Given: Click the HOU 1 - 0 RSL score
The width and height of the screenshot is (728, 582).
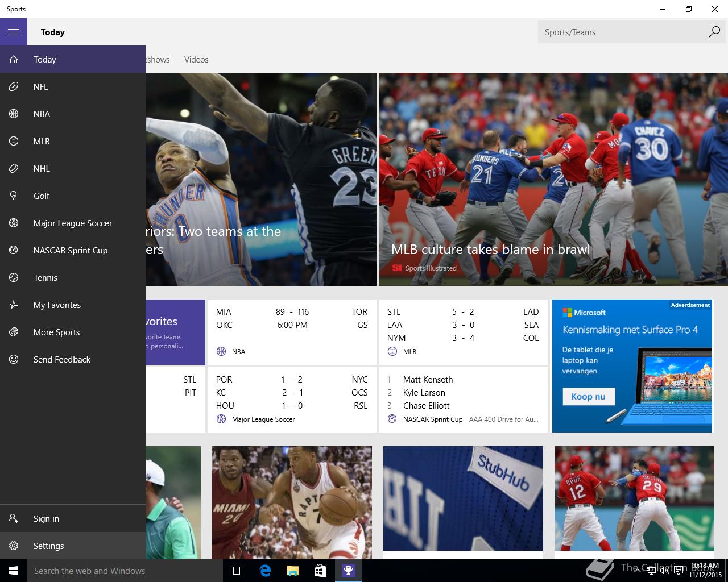Looking at the screenshot, I should (x=292, y=405).
